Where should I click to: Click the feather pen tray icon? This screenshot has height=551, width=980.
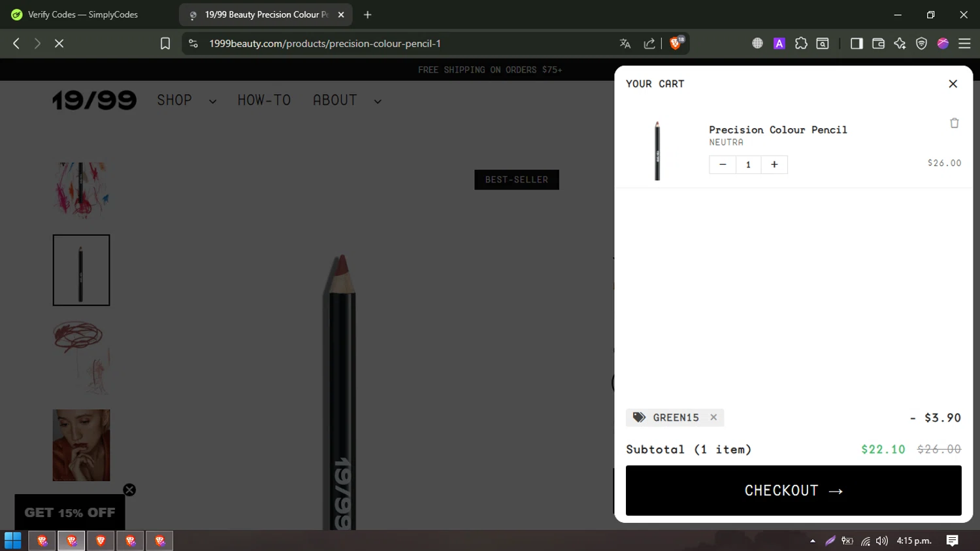830,541
